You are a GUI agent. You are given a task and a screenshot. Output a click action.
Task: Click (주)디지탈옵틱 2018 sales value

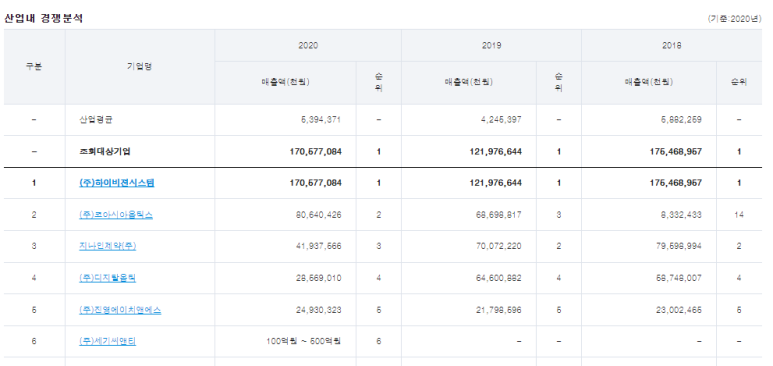tap(678, 278)
